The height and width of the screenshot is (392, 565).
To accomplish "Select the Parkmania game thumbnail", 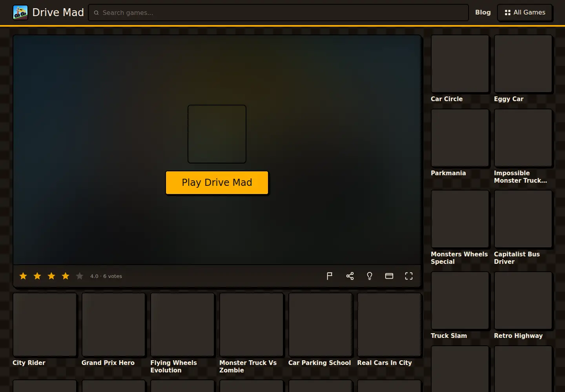I will (x=460, y=138).
